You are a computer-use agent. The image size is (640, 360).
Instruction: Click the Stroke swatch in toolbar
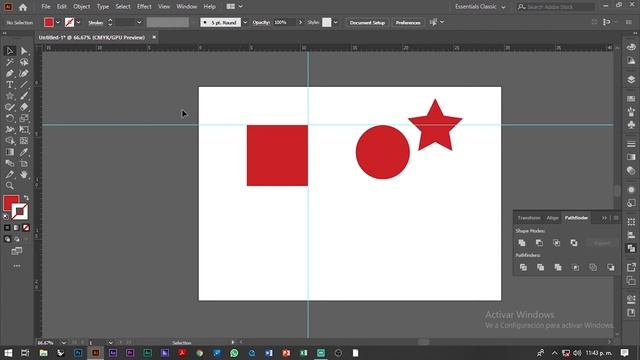click(20, 211)
